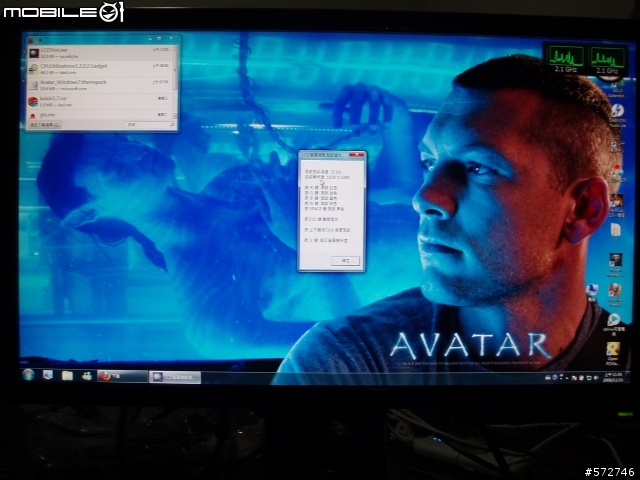The image size is (640, 480).
Task: Close the LCD test dialog
Action: coord(357,155)
